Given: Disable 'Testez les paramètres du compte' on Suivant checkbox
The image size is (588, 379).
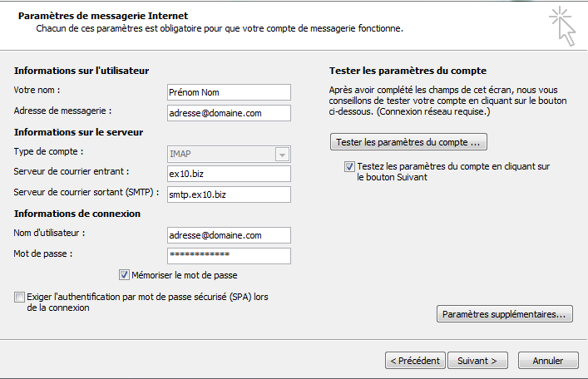Looking at the screenshot, I should pyautogui.click(x=349, y=166).
